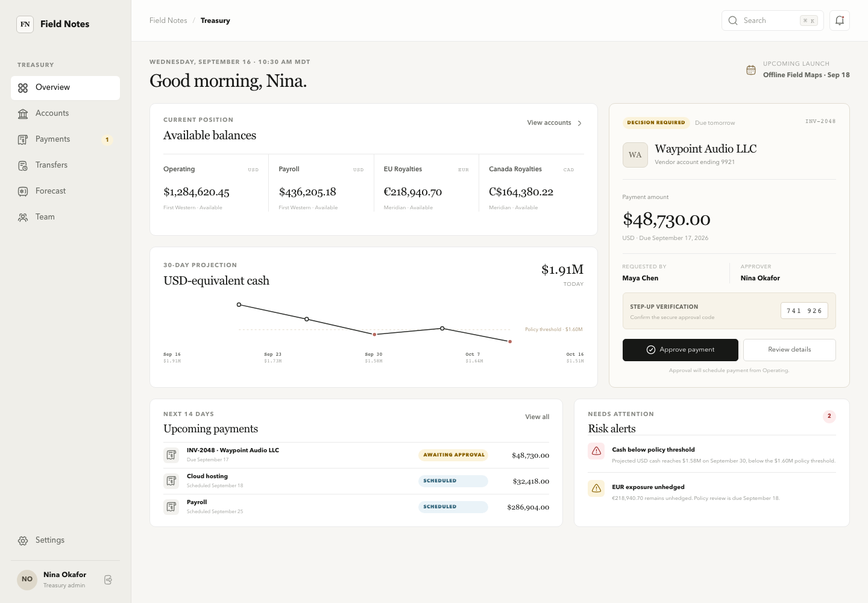Click the EUR exposure unhedged warning icon
868x603 pixels.
pos(596,488)
